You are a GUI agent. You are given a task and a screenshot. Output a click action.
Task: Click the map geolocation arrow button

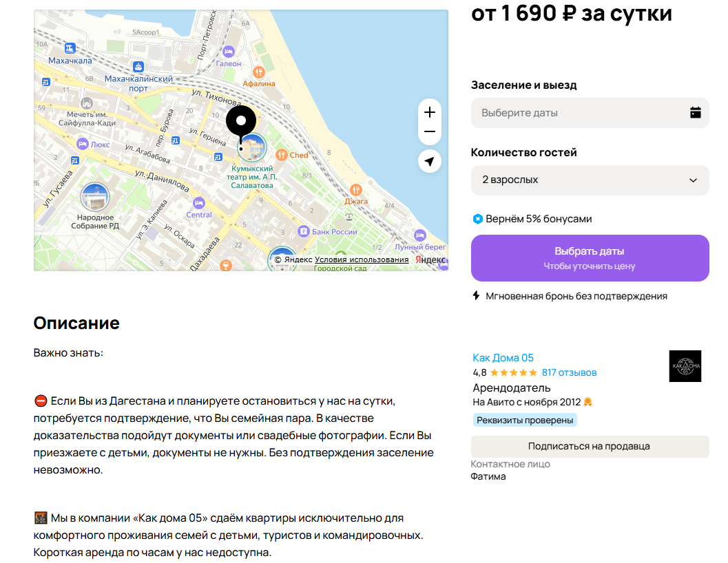pyautogui.click(x=430, y=161)
